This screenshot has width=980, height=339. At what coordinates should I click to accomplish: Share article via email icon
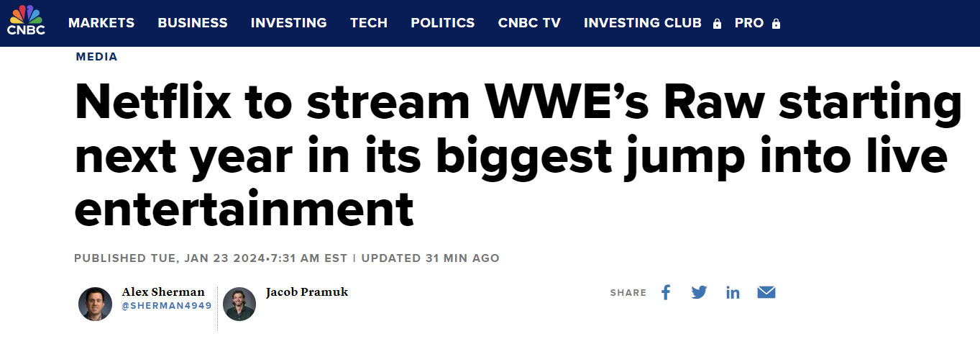click(766, 292)
